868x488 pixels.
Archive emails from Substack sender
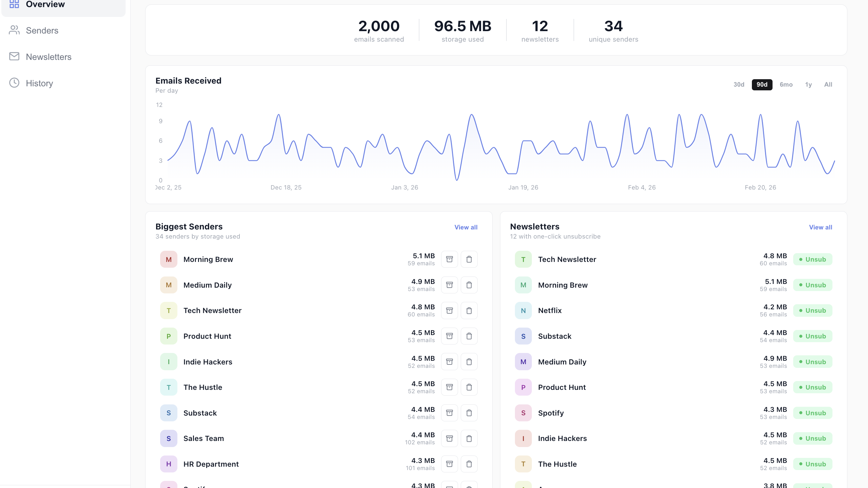pyautogui.click(x=449, y=413)
